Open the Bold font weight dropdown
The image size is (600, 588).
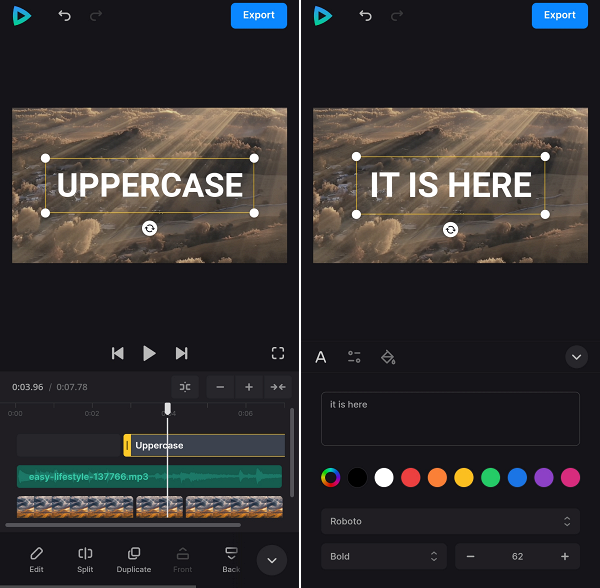pyautogui.click(x=384, y=556)
